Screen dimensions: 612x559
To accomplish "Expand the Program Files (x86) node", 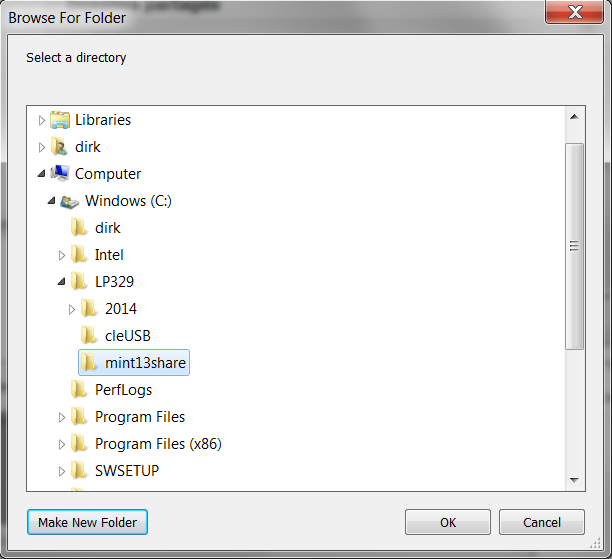I will [62, 444].
